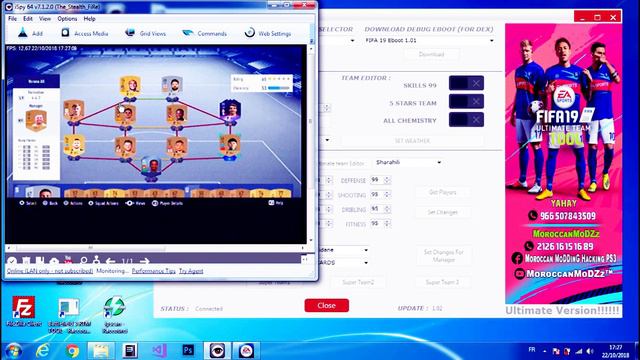Click the magnifier search icon in iSpy bottom bar
Screen dimensions: 640x360
(84, 260)
